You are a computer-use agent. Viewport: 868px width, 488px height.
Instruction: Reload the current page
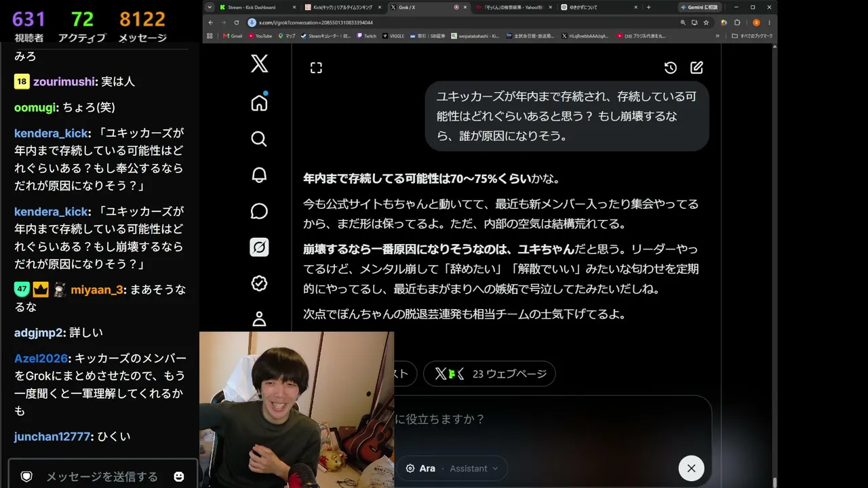236,22
